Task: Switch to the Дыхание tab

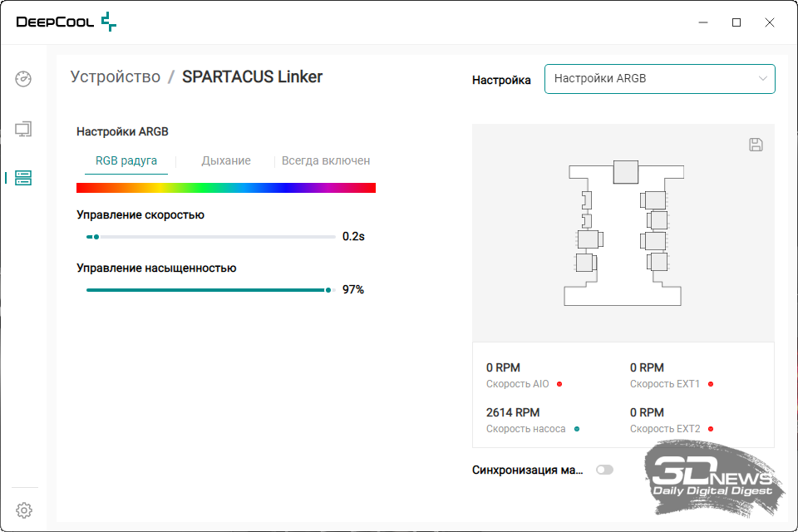Action: (x=226, y=160)
